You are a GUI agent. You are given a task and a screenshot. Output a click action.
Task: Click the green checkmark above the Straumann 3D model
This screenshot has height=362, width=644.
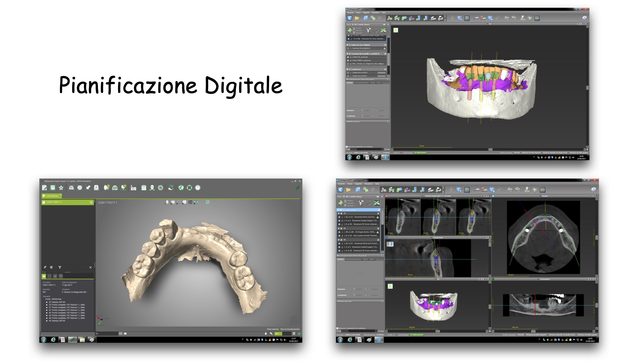(208, 202)
